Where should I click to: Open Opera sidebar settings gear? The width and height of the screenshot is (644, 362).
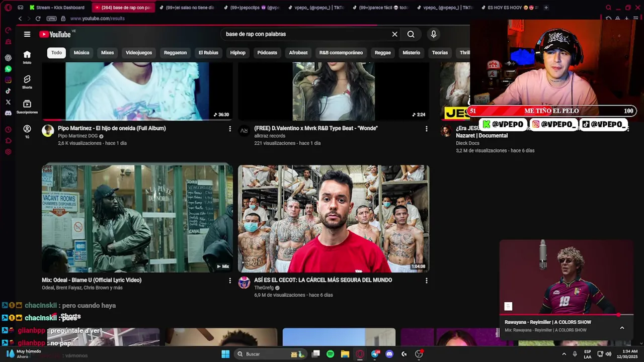click(8, 152)
